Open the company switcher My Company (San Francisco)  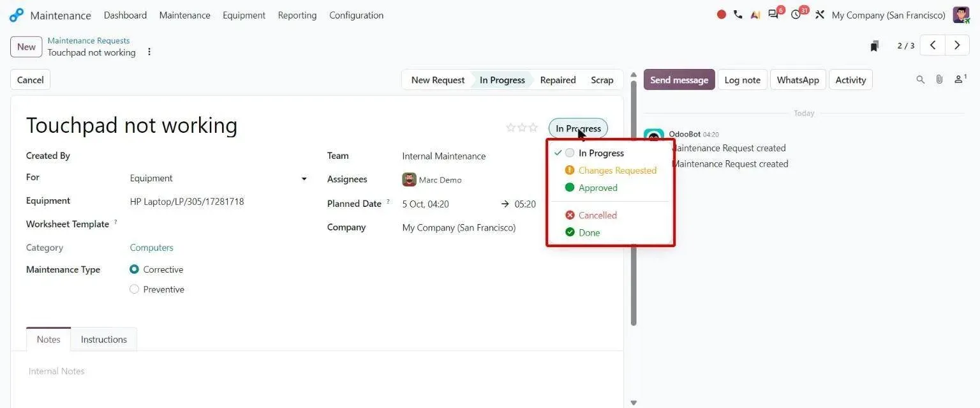click(x=888, y=15)
